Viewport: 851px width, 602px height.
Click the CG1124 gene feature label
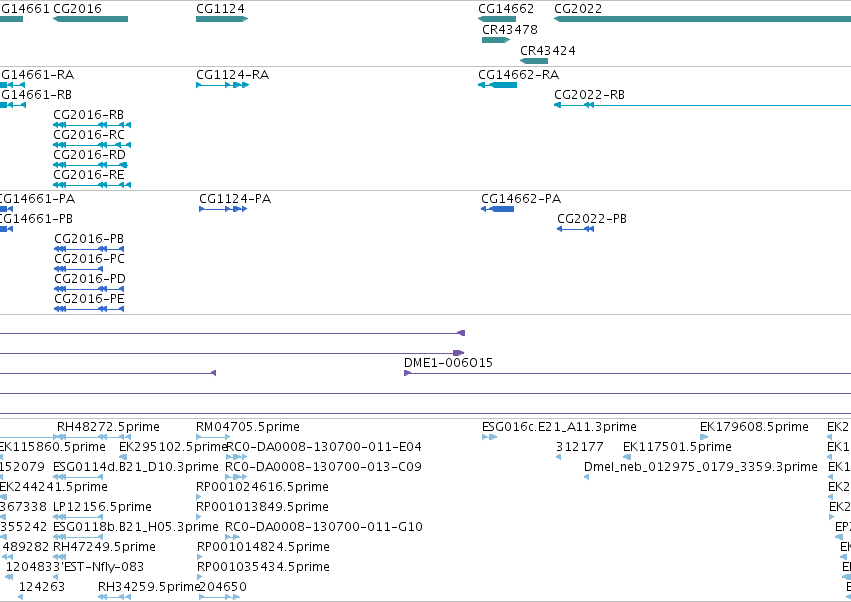click(x=220, y=9)
